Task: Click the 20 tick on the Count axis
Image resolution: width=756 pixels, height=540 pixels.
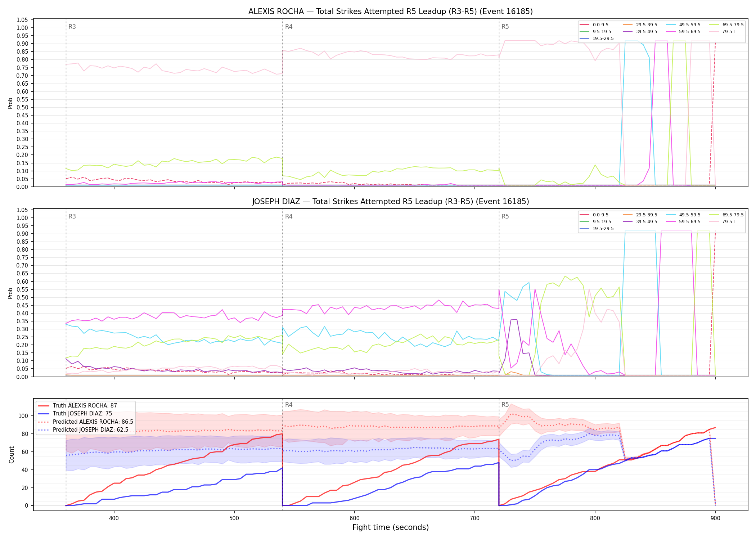Action: click(x=25, y=488)
